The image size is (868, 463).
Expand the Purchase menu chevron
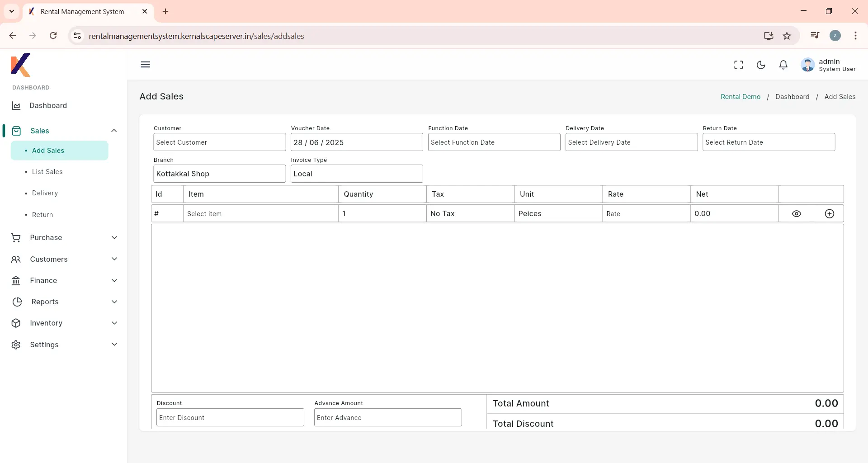[x=114, y=238]
